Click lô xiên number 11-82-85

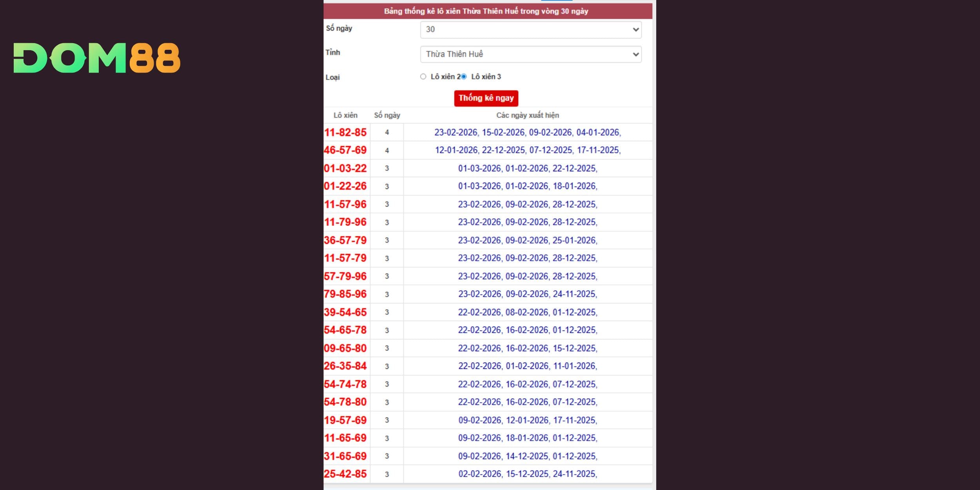click(345, 132)
